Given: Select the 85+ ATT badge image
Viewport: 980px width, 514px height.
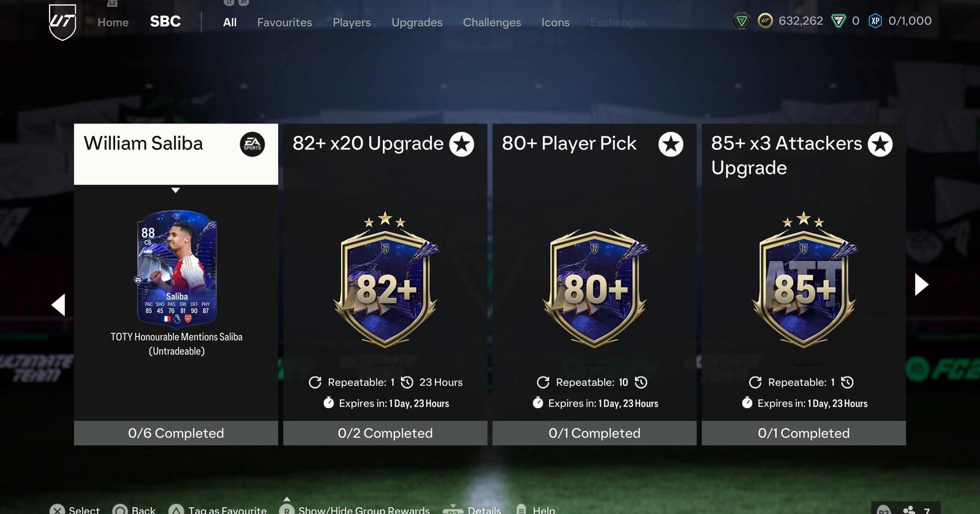Looking at the screenshot, I should [x=804, y=280].
